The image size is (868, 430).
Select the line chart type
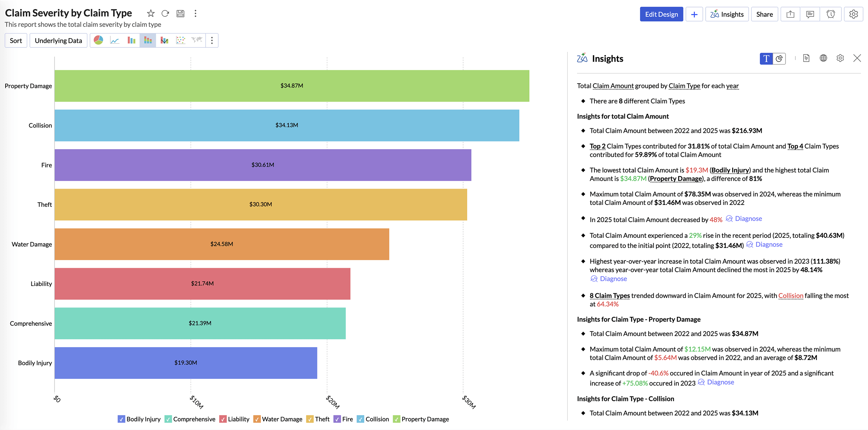click(x=115, y=40)
